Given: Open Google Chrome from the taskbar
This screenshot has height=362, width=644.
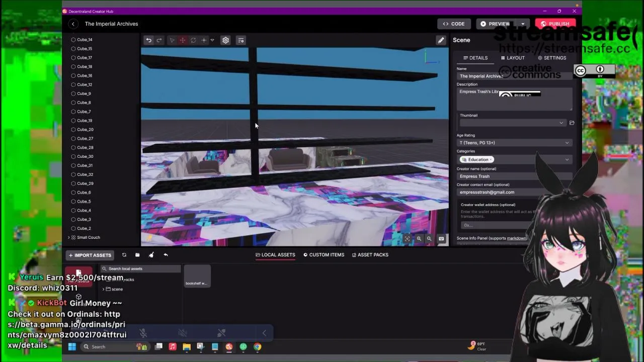Looking at the screenshot, I should pyautogui.click(x=257, y=346).
